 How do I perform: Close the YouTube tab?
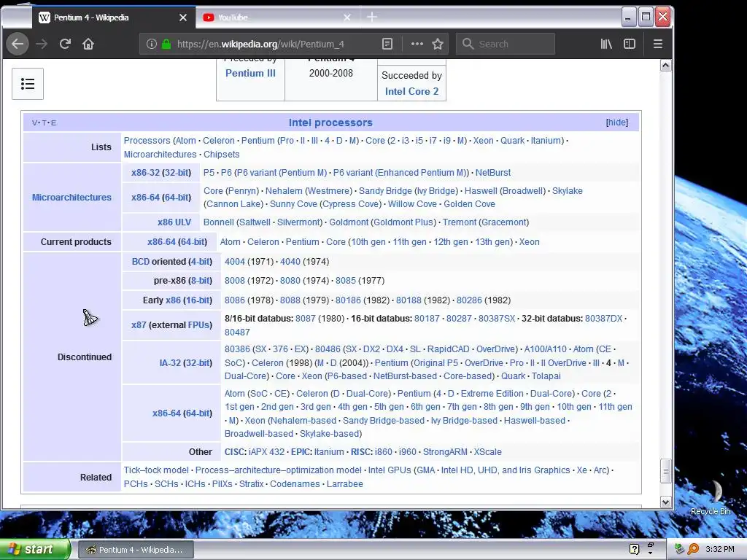(347, 17)
